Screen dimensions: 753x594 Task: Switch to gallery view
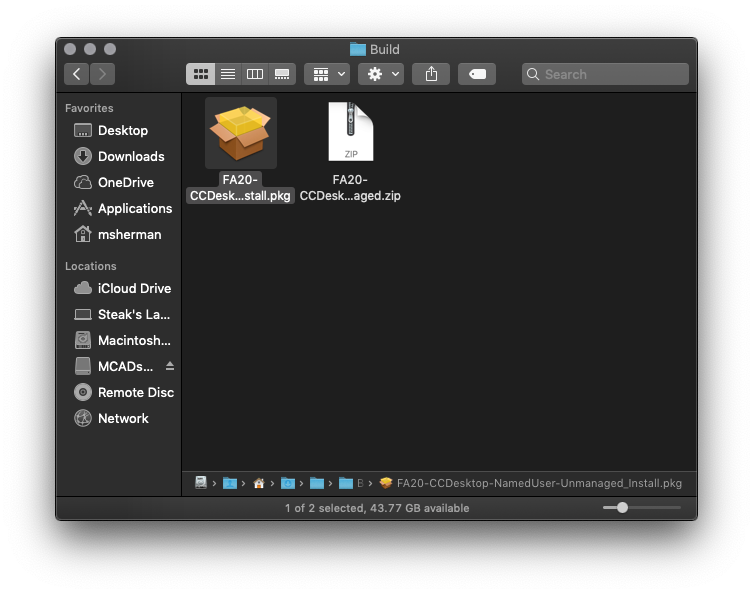point(282,74)
